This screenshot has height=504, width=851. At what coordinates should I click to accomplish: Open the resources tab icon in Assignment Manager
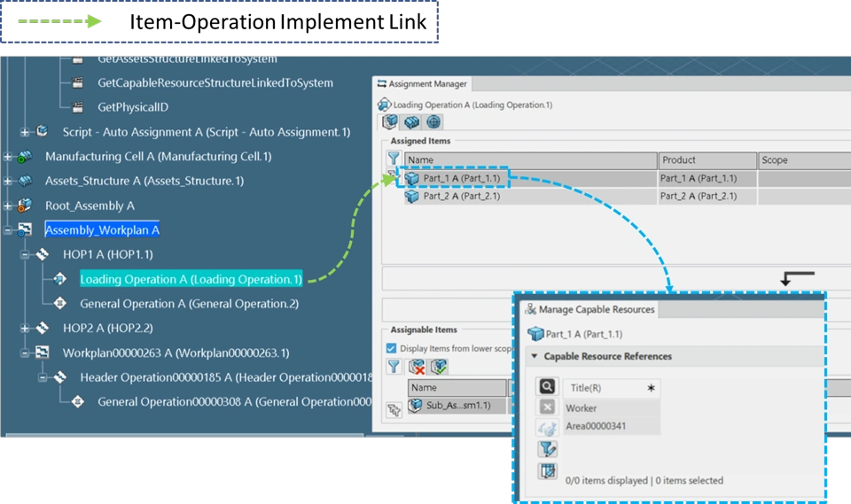[411, 122]
